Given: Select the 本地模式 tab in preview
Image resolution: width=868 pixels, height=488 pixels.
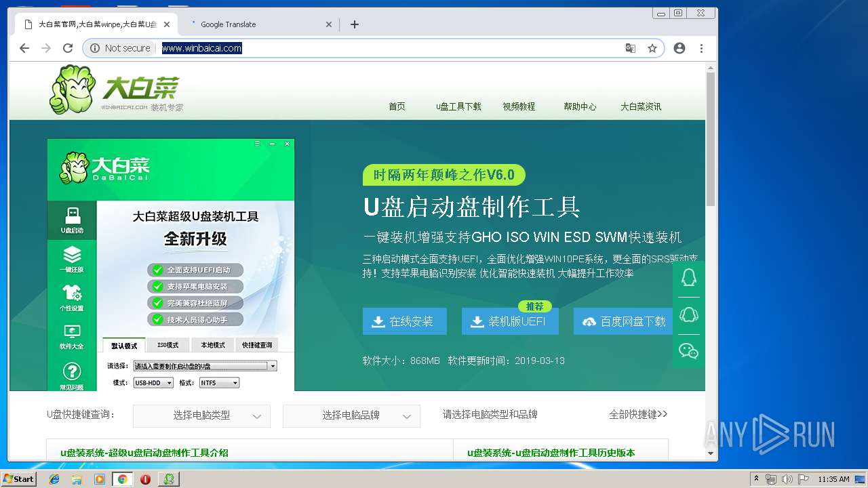Looking at the screenshot, I should [x=212, y=345].
